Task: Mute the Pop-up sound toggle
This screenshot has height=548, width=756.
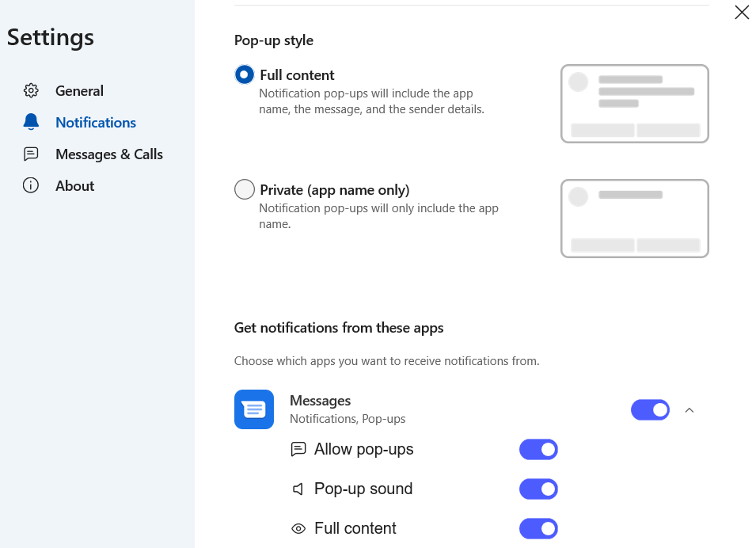Action: point(538,489)
